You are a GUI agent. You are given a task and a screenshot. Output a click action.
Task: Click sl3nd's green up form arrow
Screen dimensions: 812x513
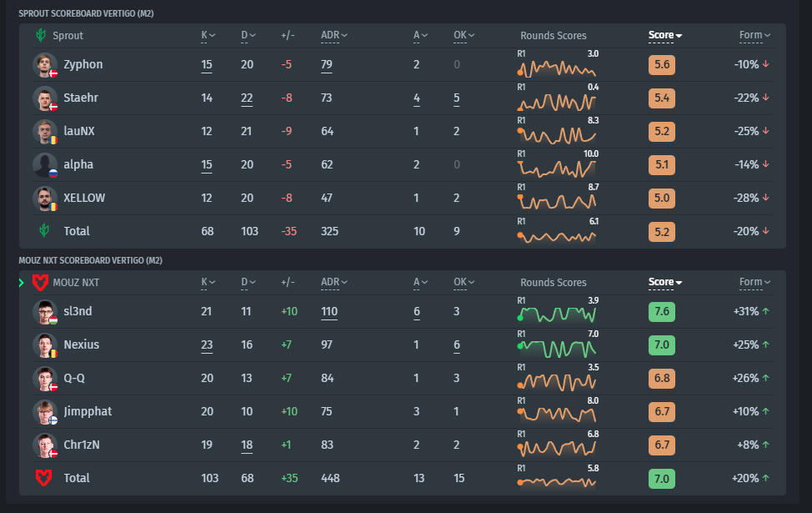(x=766, y=311)
